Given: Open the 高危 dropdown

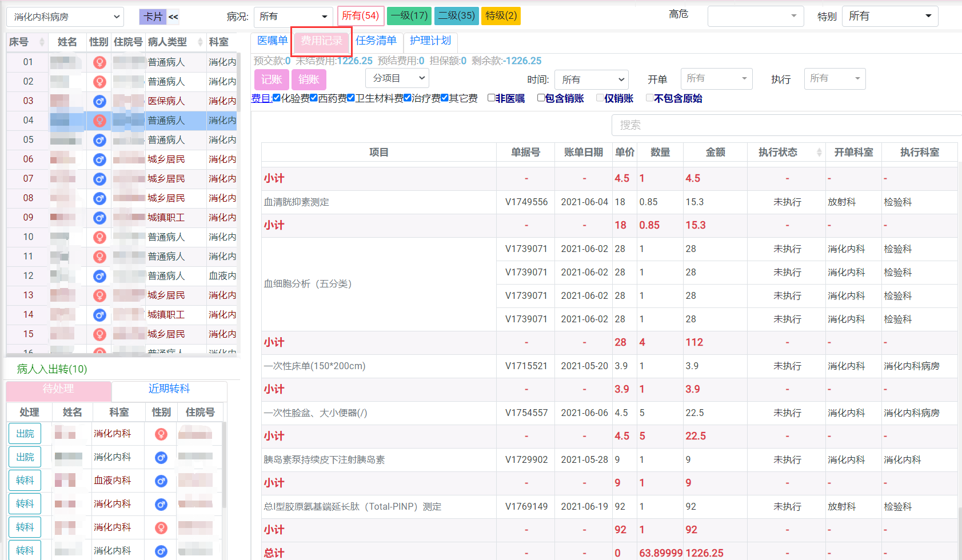Looking at the screenshot, I should (x=756, y=15).
